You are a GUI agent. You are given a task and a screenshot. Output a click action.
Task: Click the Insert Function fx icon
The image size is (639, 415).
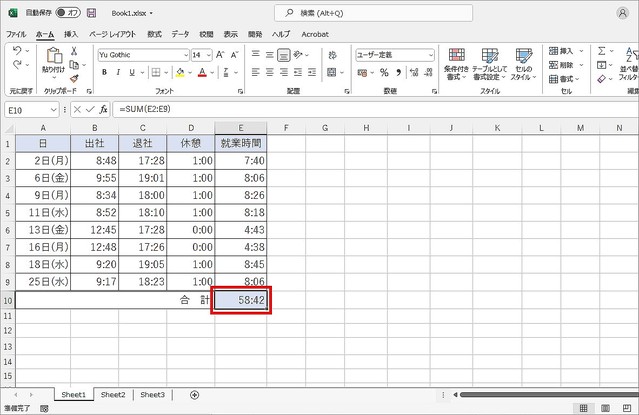click(103, 108)
